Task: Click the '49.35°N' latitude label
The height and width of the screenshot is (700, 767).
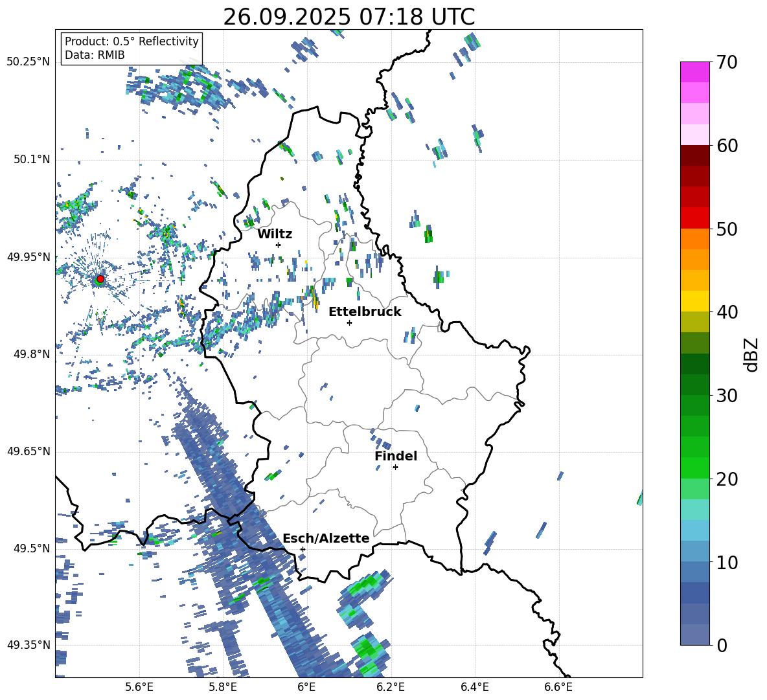Action: [29, 645]
